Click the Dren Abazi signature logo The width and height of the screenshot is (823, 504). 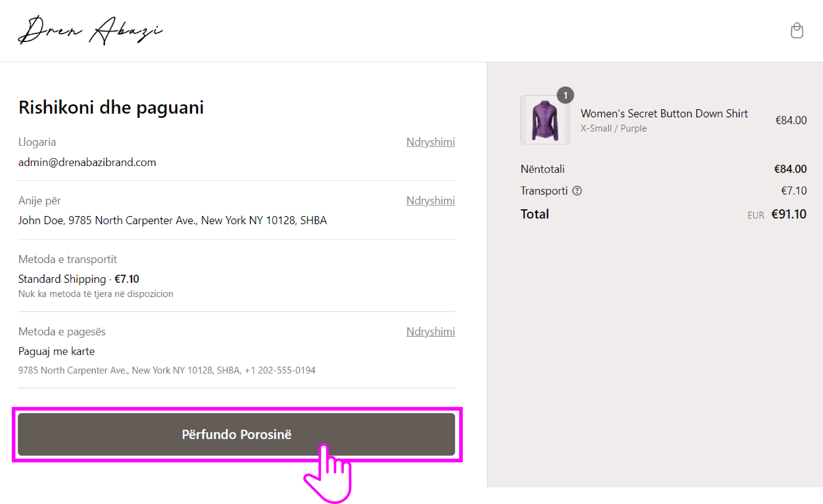click(90, 30)
